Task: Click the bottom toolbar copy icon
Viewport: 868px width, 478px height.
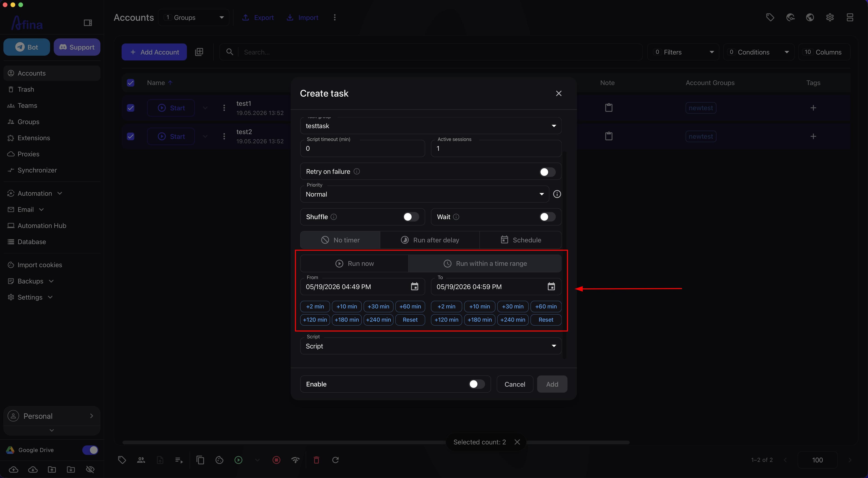Action: tap(200, 460)
